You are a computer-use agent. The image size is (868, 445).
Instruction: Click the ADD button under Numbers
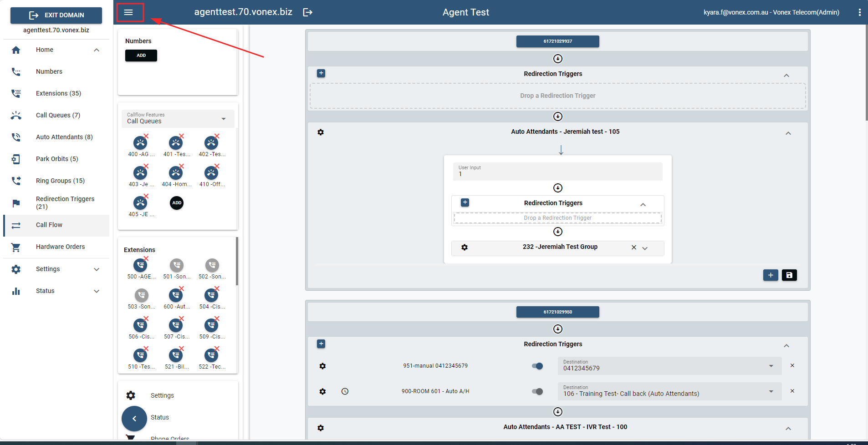click(x=141, y=56)
